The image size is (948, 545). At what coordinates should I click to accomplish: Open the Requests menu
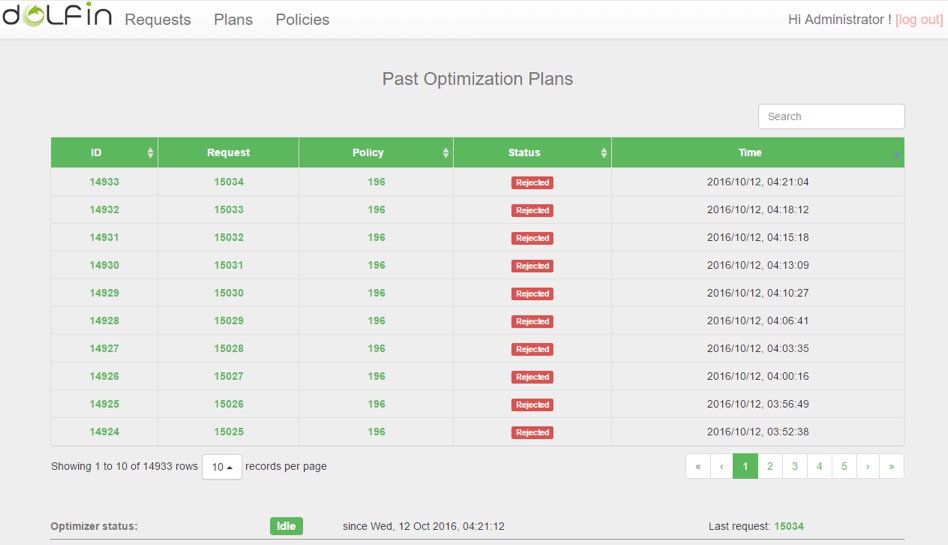(158, 19)
